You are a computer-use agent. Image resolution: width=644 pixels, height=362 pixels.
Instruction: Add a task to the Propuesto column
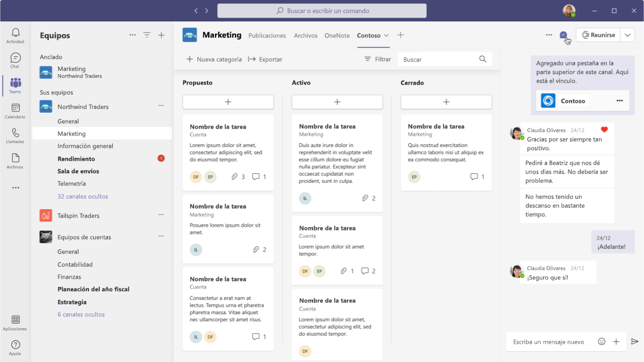click(228, 102)
